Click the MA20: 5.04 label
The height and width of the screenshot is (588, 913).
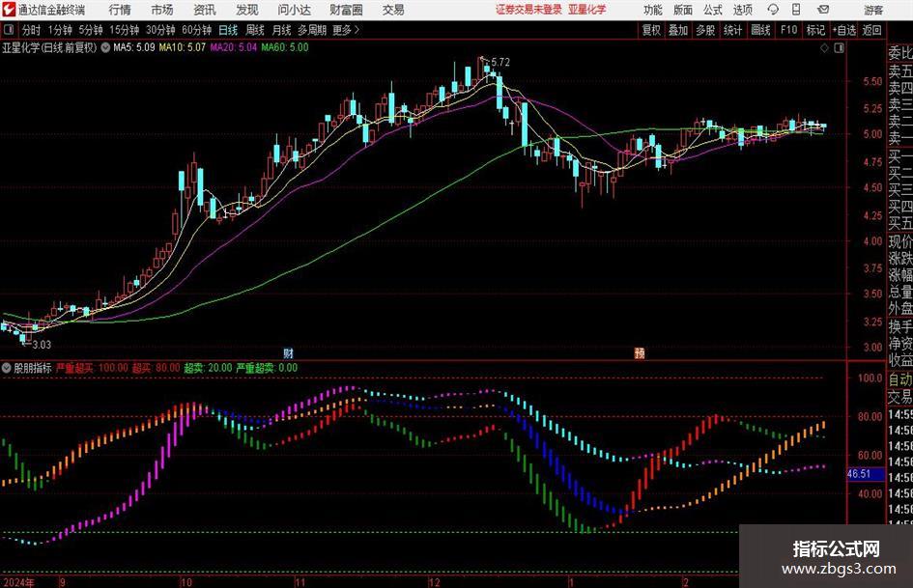click(234, 47)
